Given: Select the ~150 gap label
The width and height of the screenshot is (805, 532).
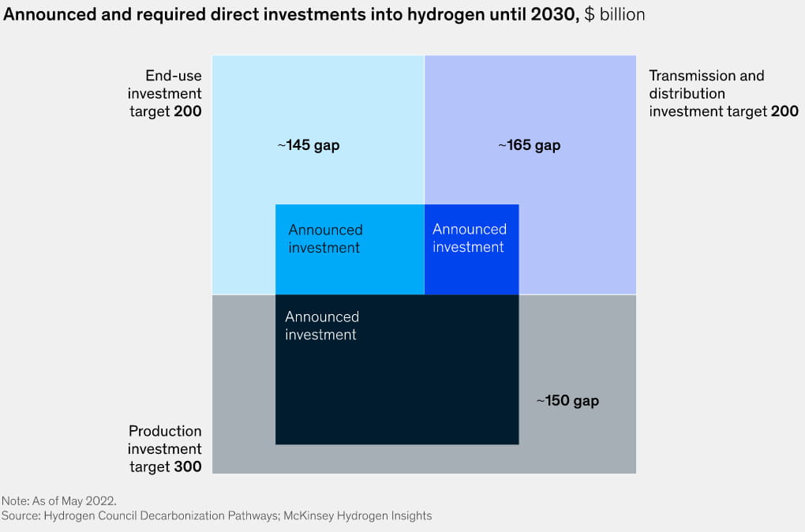Looking at the screenshot, I should [x=567, y=401].
